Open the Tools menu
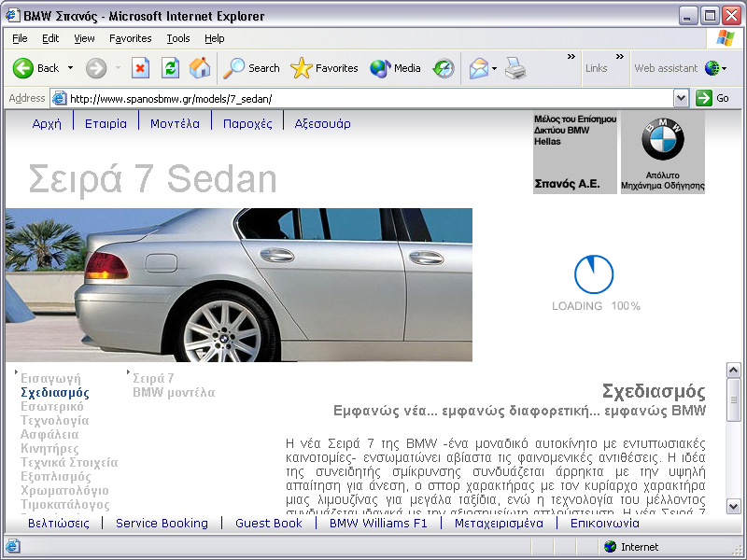Screen dimensions: 747x560 (x=178, y=38)
